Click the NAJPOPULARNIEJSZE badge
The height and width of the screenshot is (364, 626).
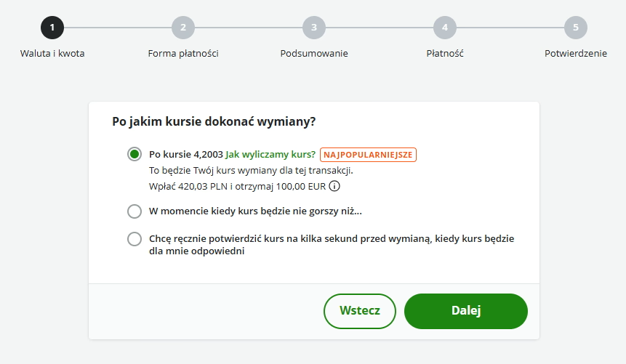pos(368,155)
